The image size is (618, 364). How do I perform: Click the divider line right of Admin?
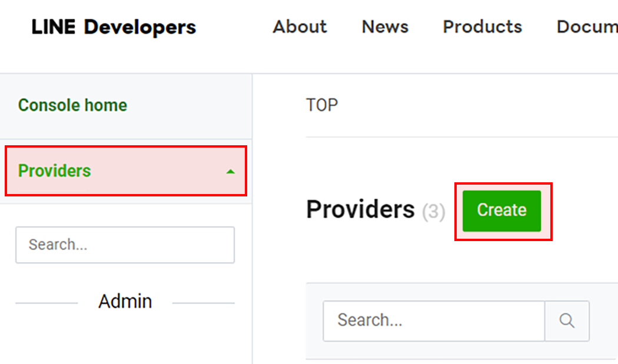point(203,303)
